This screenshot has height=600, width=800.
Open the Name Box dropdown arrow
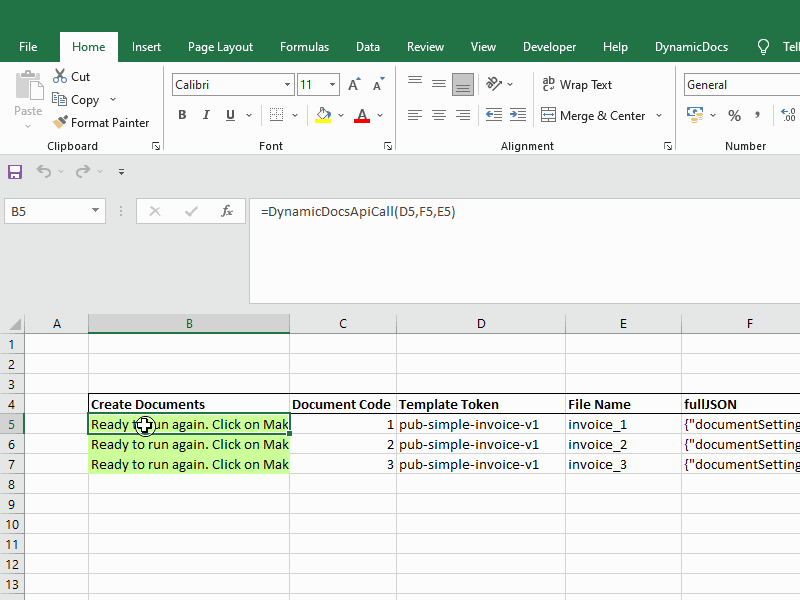tap(95, 211)
